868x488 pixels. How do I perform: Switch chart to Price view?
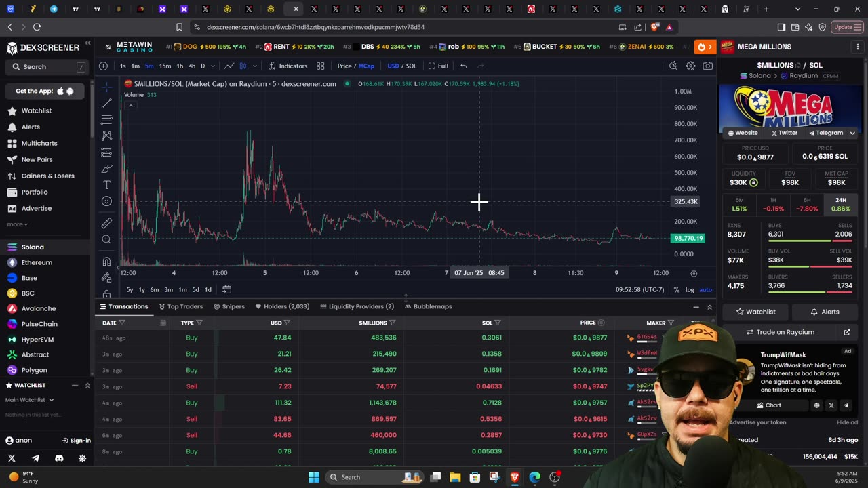tap(344, 66)
